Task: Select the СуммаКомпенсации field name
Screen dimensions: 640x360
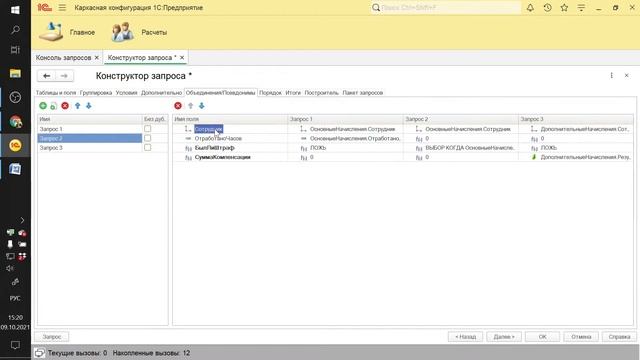Action: (222, 157)
